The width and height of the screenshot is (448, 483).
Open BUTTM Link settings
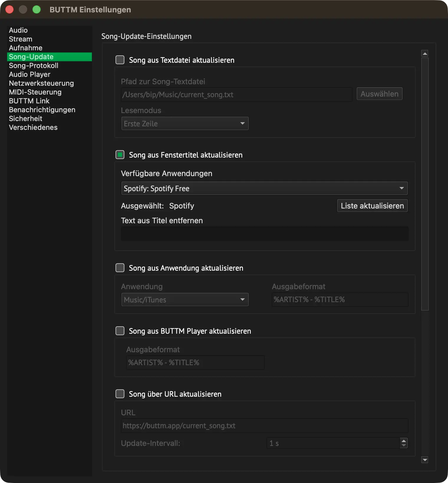(49, 101)
